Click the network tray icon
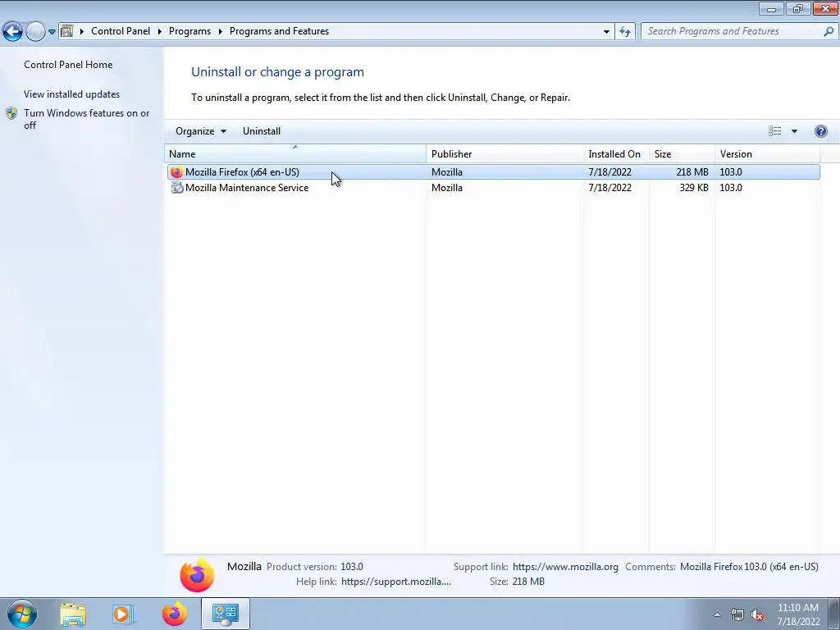 pyautogui.click(x=737, y=614)
